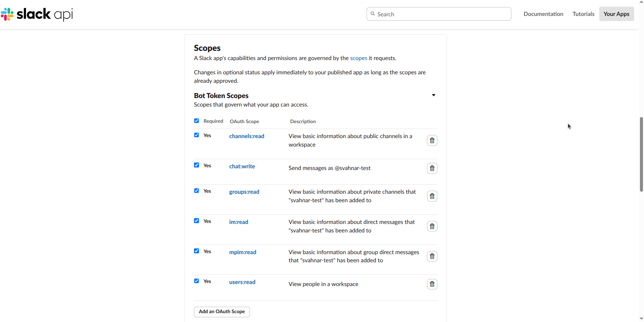
Task: Uncheck Required for chat:write
Action: click(196, 165)
